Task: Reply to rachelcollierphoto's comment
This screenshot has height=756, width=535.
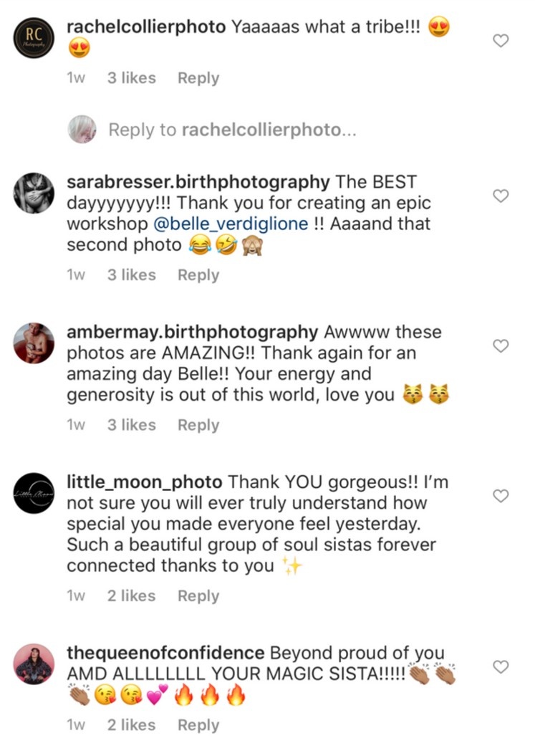Action: click(198, 78)
